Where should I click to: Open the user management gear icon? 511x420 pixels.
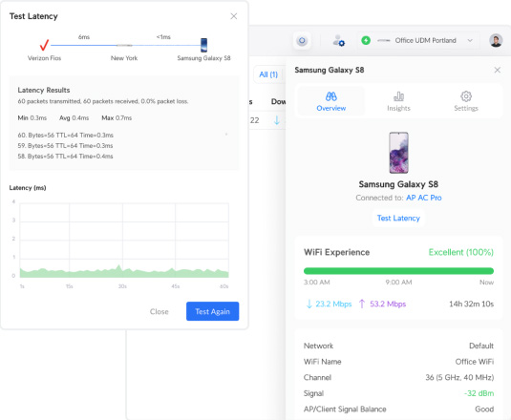(x=339, y=41)
